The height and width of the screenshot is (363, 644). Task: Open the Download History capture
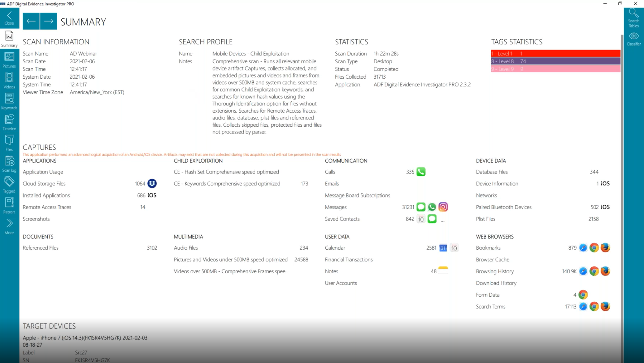pyautogui.click(x=496, y=283)
